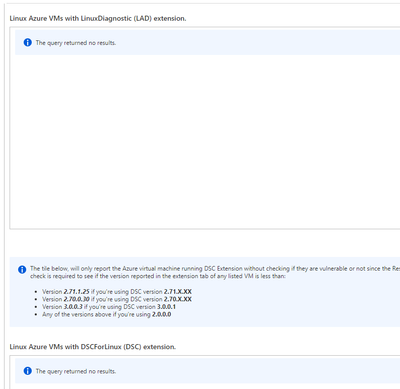Click info icon in DSC version notice

(22, 269)
